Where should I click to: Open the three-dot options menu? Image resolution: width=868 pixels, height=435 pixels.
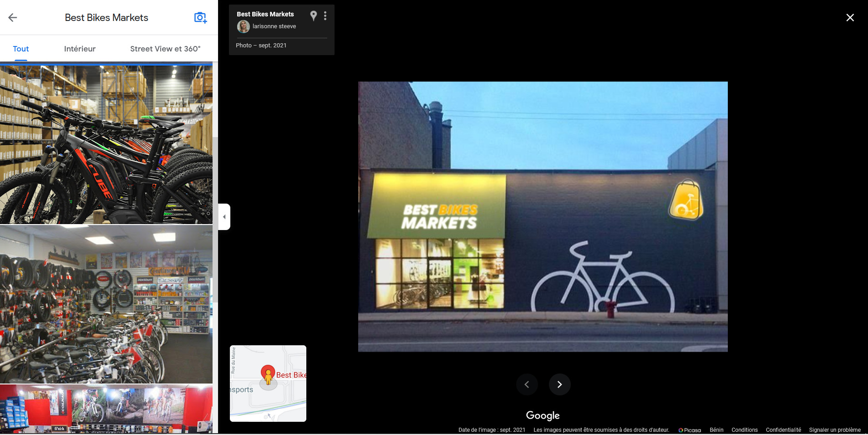tap(325, 16)
